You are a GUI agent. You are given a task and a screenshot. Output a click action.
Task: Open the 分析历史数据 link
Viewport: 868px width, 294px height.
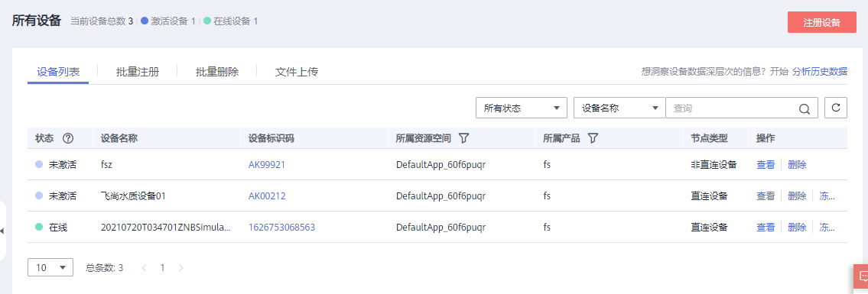[820, 71]
